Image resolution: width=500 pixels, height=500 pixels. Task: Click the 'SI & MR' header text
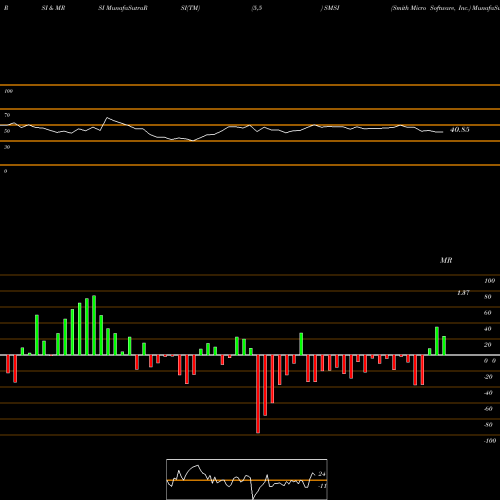click(x=53, y=8)
